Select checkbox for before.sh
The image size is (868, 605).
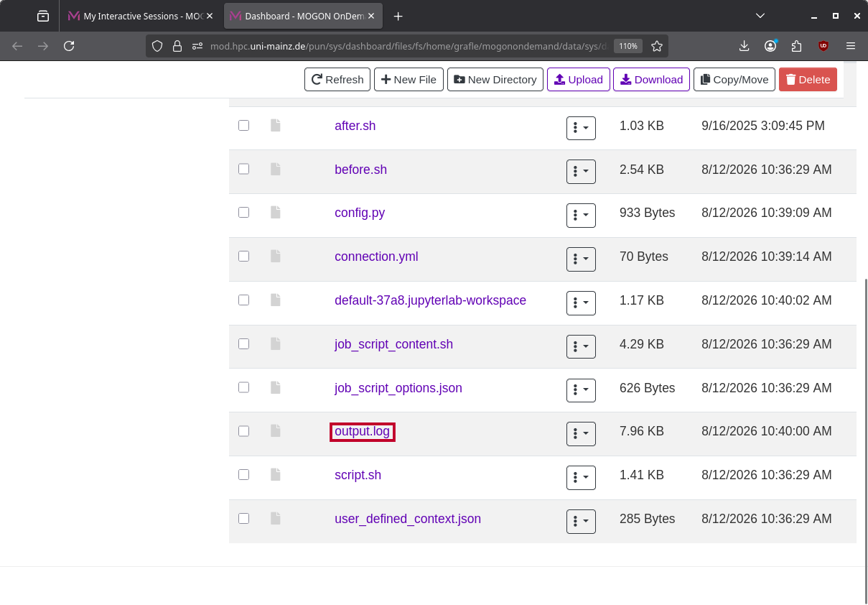tap(243, 169)
